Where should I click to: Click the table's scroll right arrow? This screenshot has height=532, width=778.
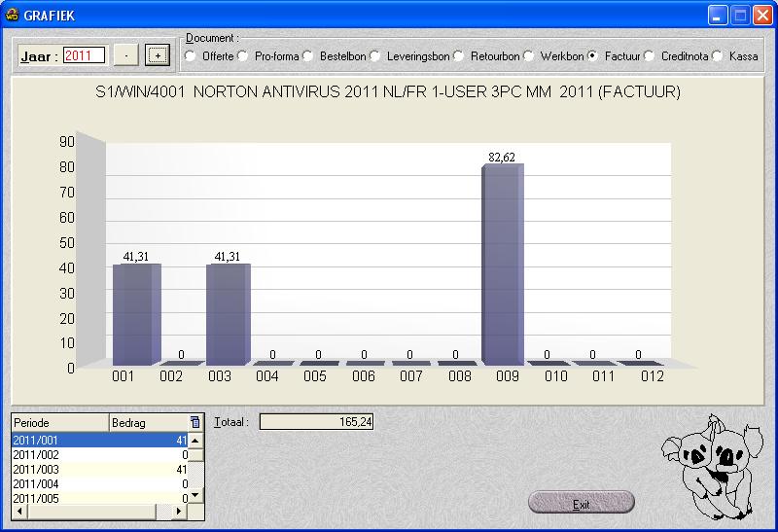pyautogui.click(x=179, y=512)
